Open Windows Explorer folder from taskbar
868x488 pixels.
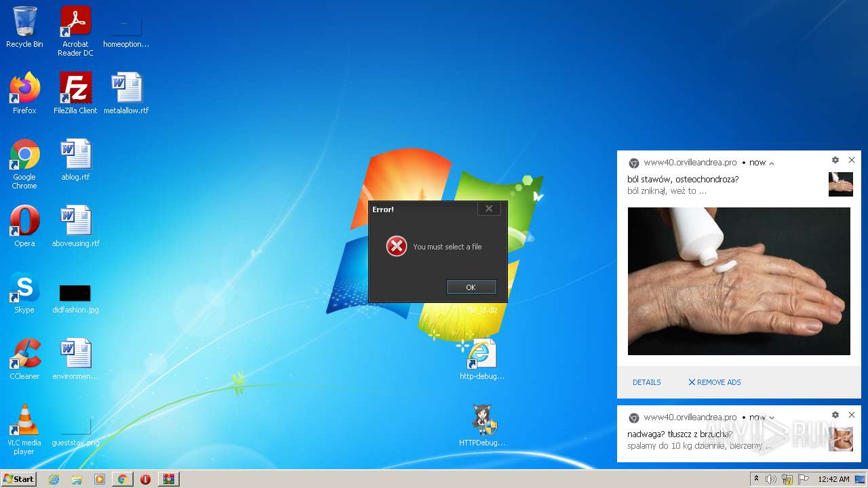click(x=77, y=479)
